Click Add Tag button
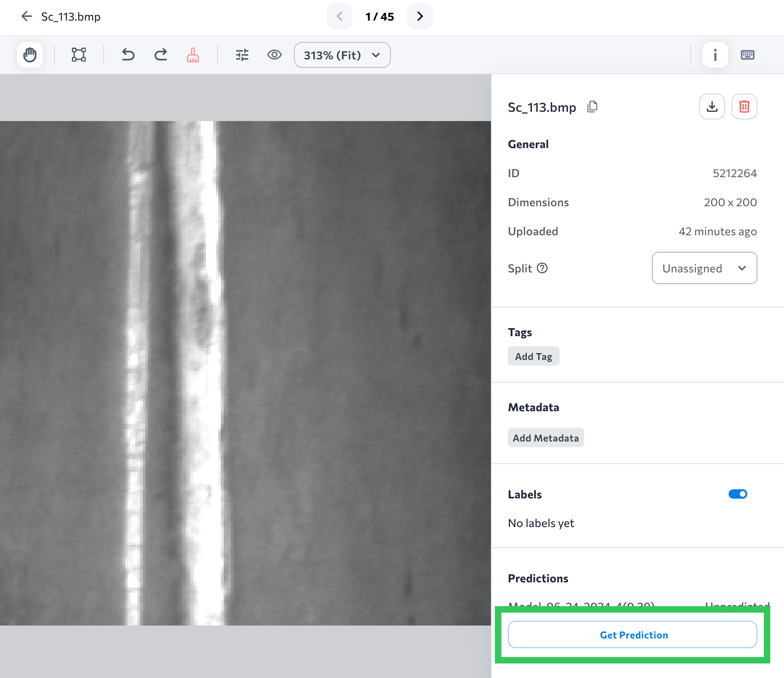The image size is (784, 678). tap(533, 356)
